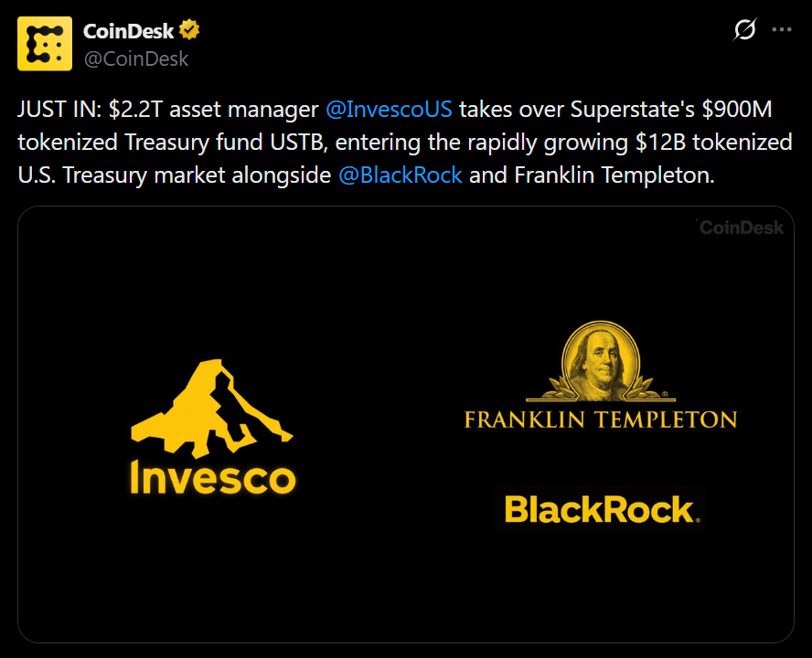
Task: Open the @BlackRock mention link
Action: click(x=401, y=174)
